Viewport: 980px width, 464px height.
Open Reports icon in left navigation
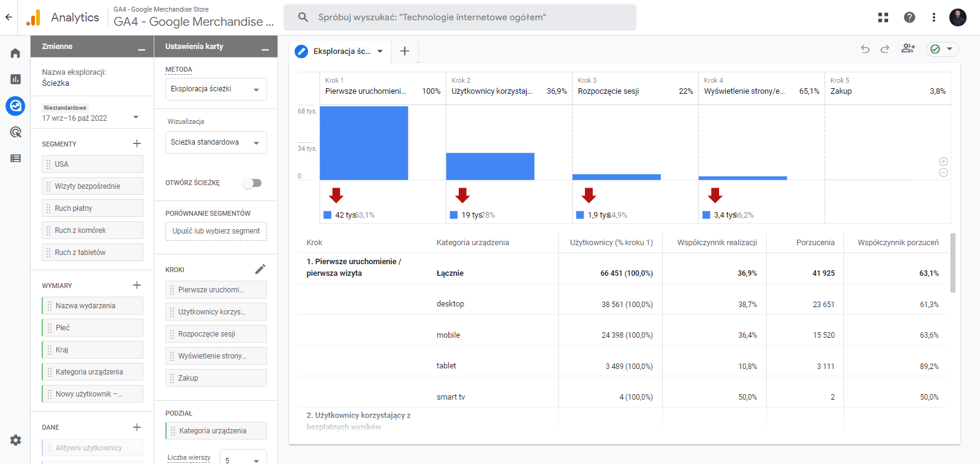[x=15, y=79]
